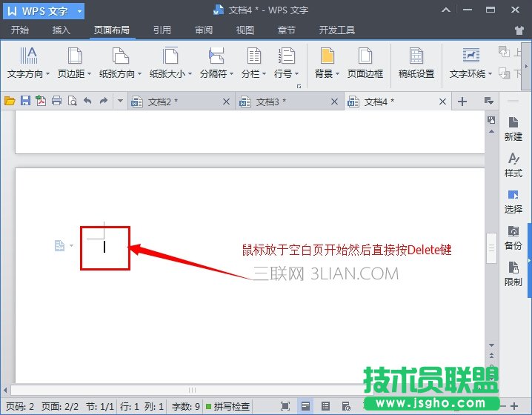Screen dimensions: 532x415
Task: Click the undo arrow icon
Action: pyautogui.click(x=88, y=101)
